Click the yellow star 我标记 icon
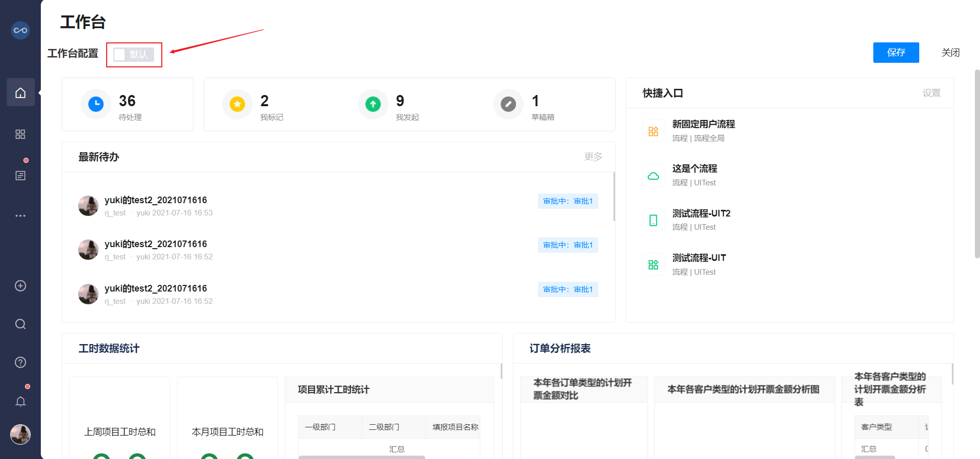Viewport: 980px width, 459px height. (237, 104)
